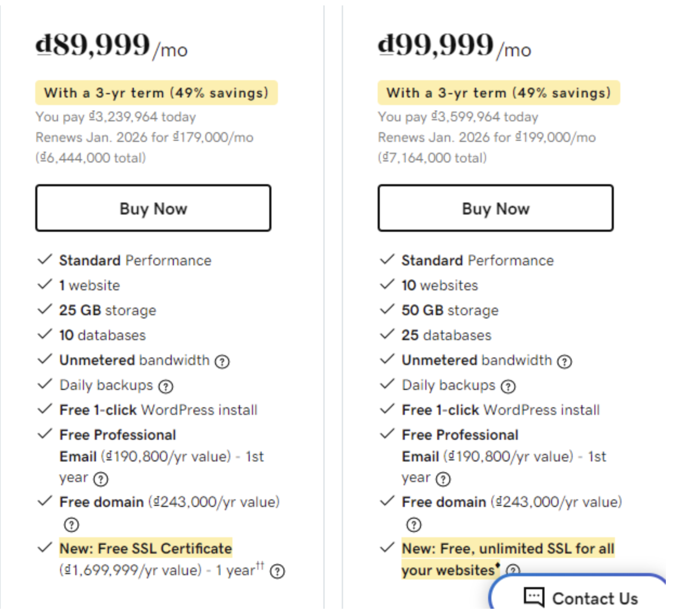Click Buy Now for the 89,999 plan

153,209
